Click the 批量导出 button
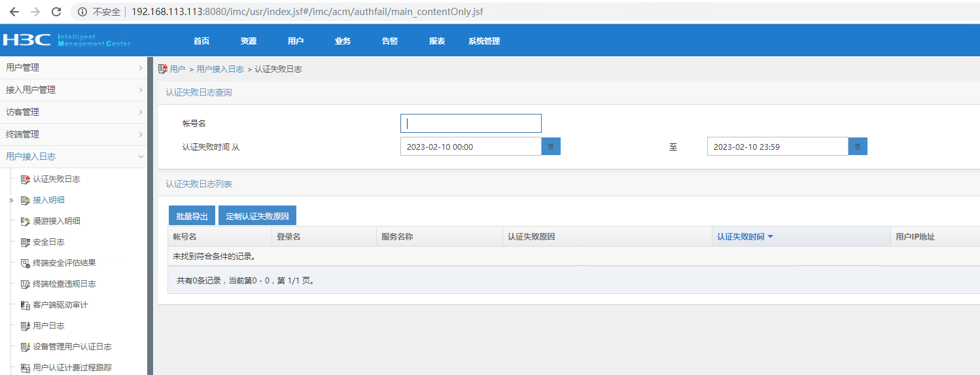This screenshot has width=980, height=375. point(192,216)
